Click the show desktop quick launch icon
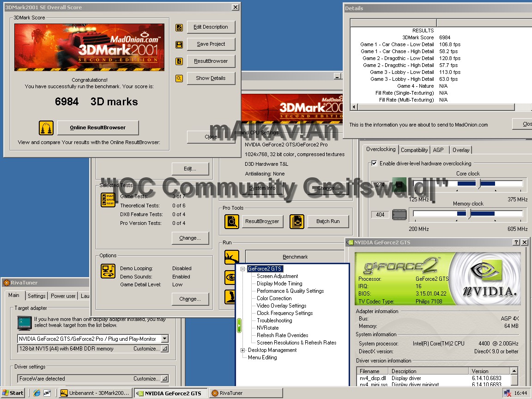 47,393
